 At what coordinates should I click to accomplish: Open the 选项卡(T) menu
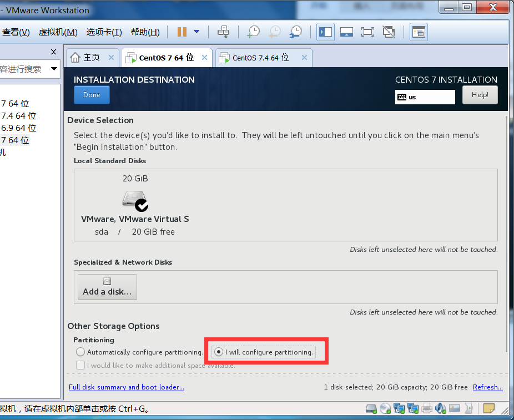[104, 32]
